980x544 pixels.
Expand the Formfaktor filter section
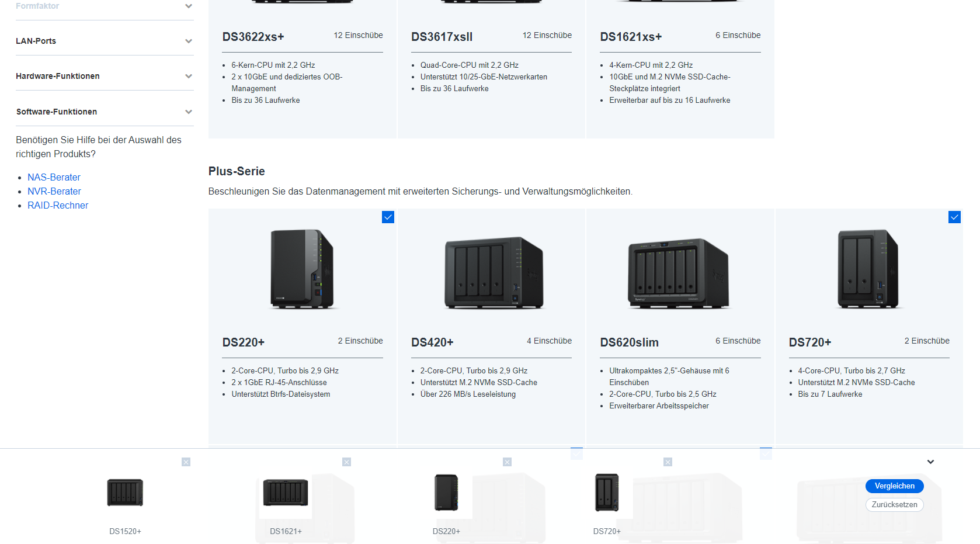(105, 6)
